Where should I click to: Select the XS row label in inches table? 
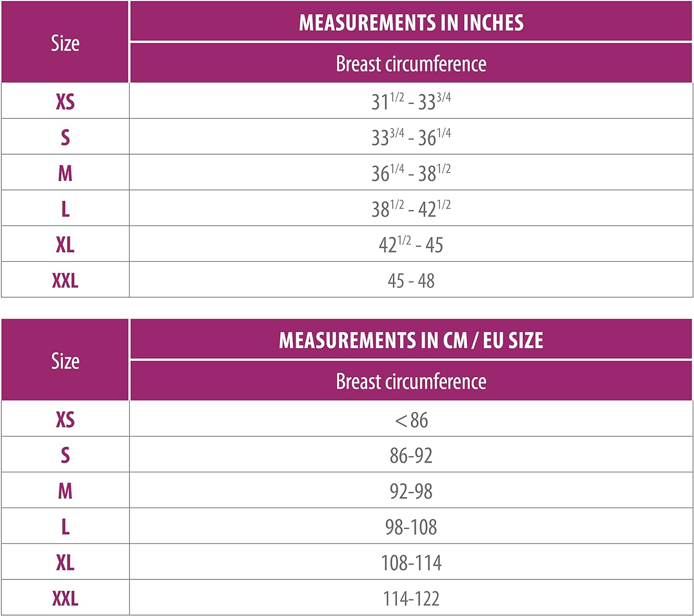[x=65, y=101]
